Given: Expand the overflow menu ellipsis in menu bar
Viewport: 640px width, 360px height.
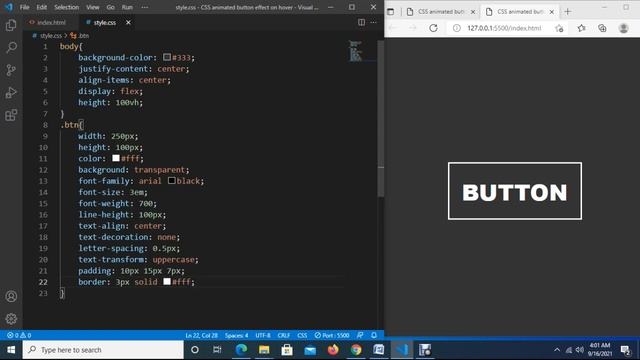Looking at the screenshot, I should [x=144, y=7].
